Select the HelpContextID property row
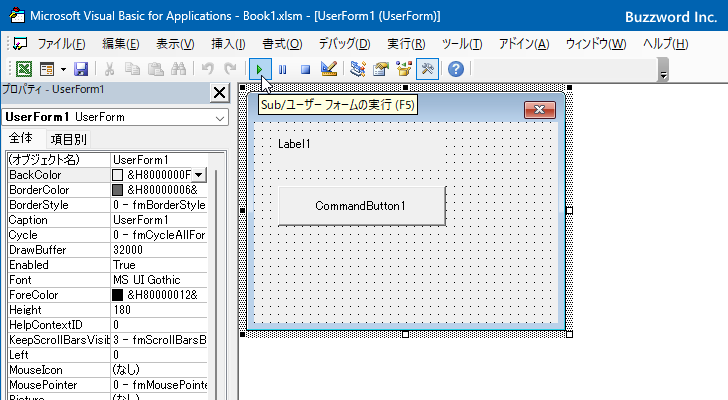Image resolution: width=728 pixels, height=400 pixels. point(107,325)
